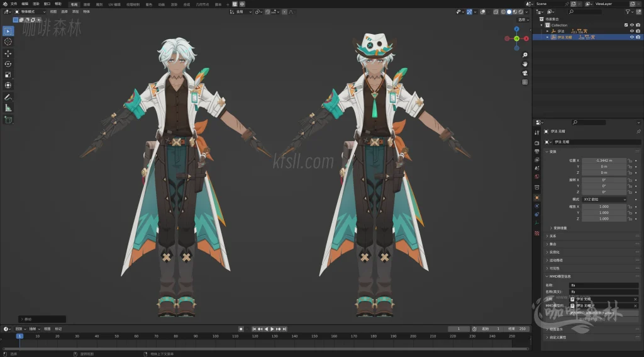Open the View Layer properties tab
This screenshot has height=357, width=644.
coord(537,159)
